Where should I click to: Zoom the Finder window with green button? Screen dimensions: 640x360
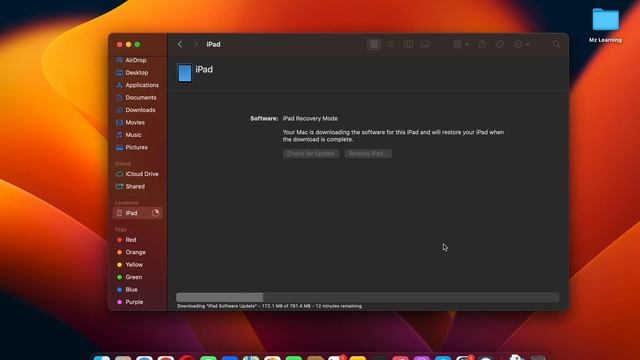pos(138,44)
